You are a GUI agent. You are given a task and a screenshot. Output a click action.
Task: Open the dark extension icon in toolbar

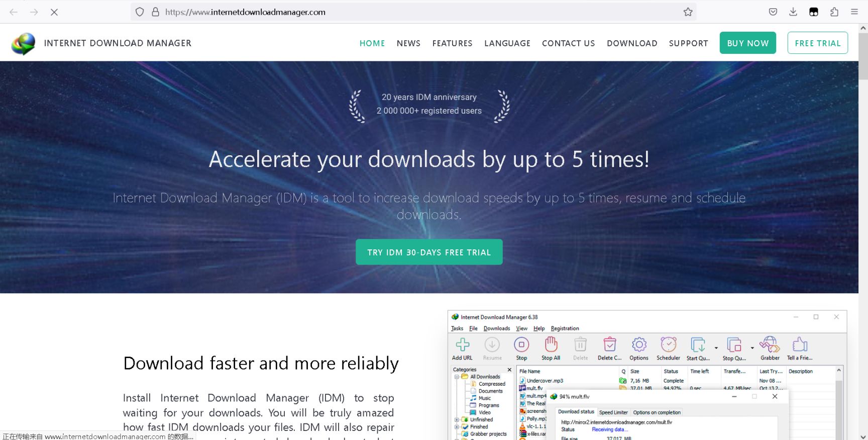point(814,12)
